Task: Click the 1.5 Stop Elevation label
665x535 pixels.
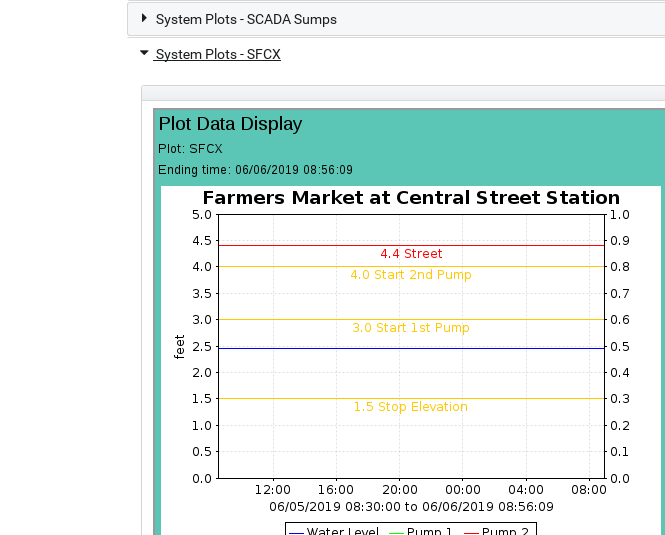Action: pos(411,406)
